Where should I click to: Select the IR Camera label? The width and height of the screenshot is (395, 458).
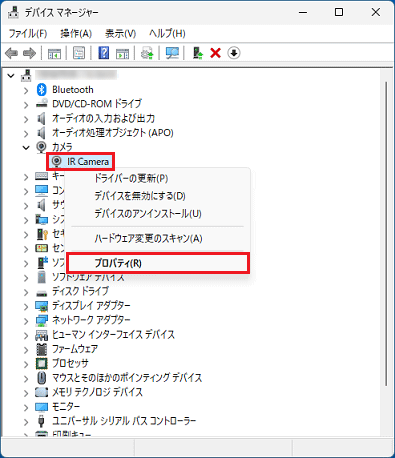coord(88,162)
